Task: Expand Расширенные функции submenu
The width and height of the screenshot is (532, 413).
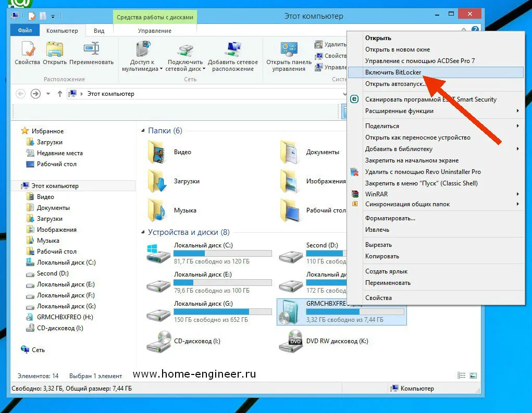Action: (x=436, y=111)
